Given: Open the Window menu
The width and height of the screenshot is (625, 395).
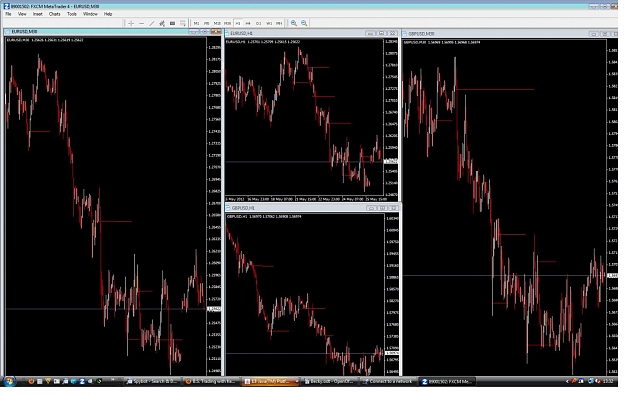Looking at the screenshot, I should [90, 14].
